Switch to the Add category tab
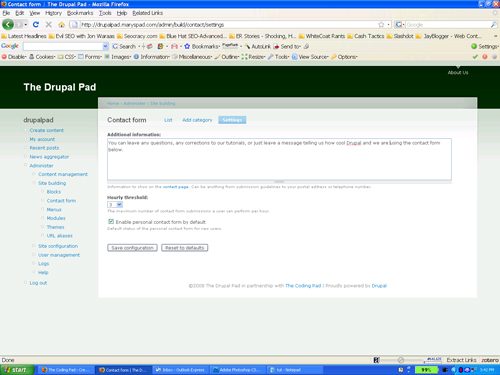The image size is (500, 375). pyautogui.click(x=197, y=120)
